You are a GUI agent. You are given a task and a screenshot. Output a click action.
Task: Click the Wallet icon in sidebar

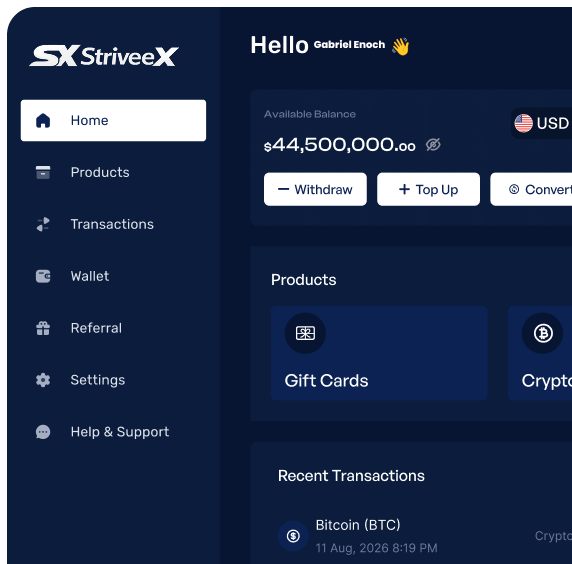click(43, 276)
